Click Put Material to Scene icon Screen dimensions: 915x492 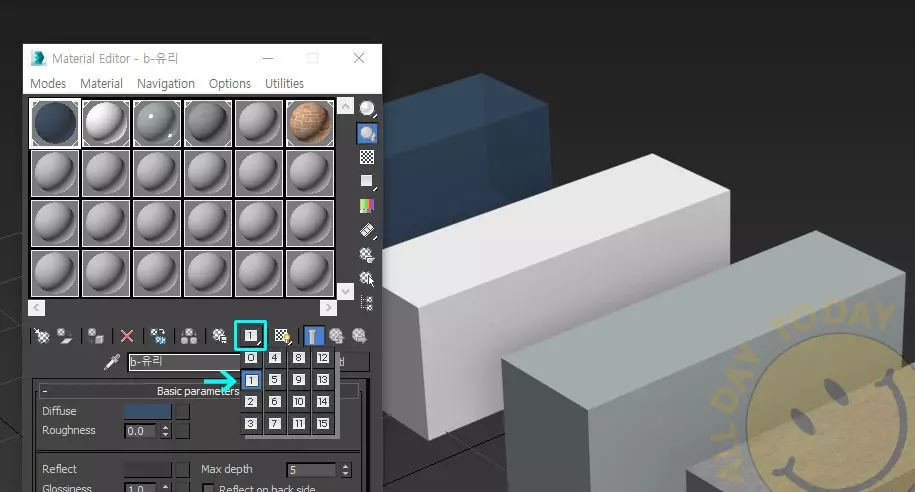tap(64, 336)
